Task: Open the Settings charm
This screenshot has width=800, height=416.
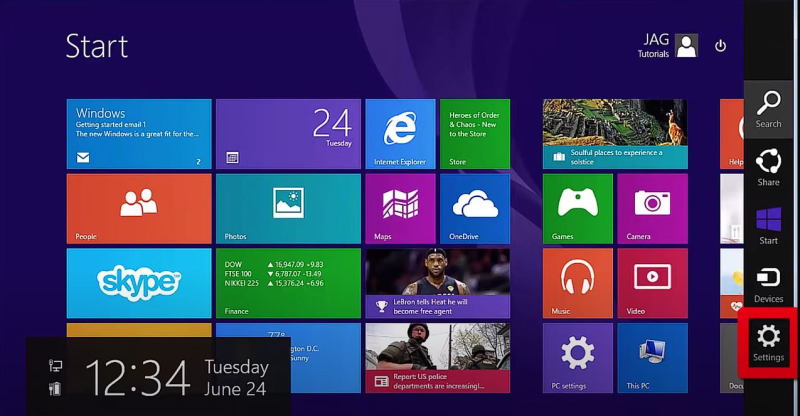Action: 768,343
